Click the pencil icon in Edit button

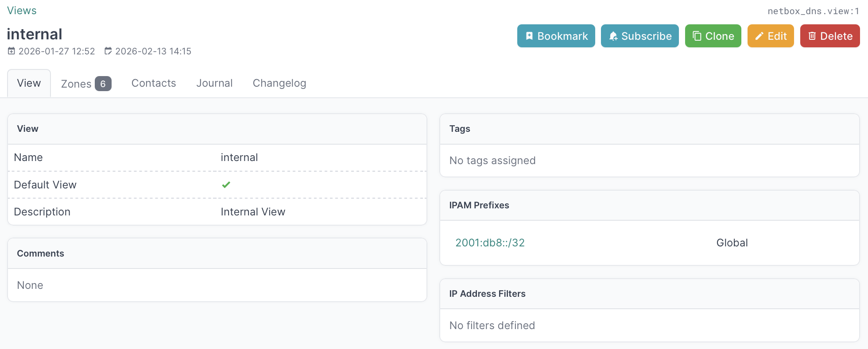click(x=759, y=36)
